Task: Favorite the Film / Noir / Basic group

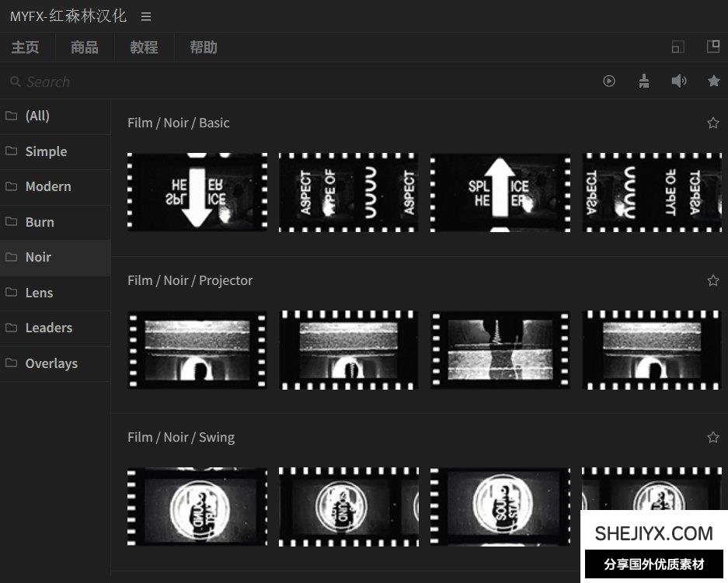Action: coord(712,123)
